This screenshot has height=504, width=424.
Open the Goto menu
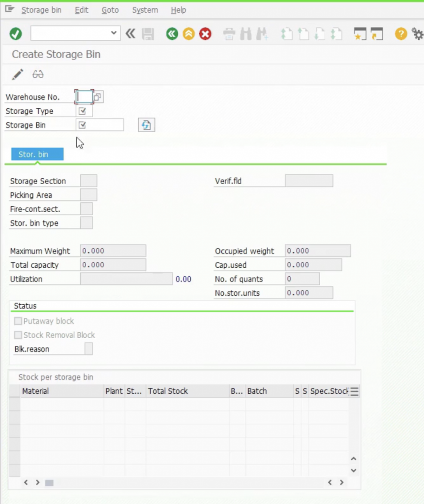point(110,10)
